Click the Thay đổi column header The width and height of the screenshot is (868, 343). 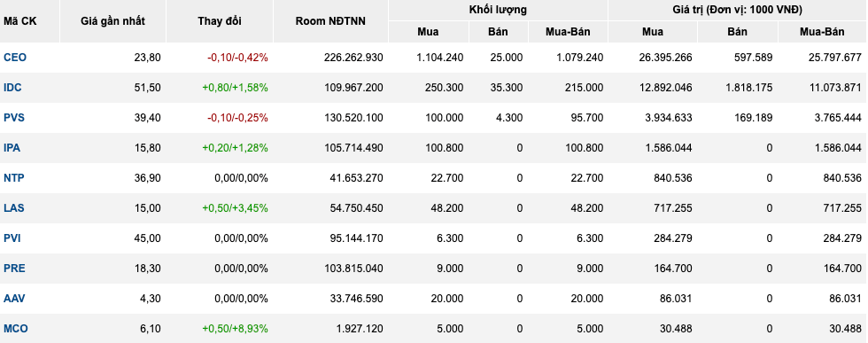click(x=220, y=21)
